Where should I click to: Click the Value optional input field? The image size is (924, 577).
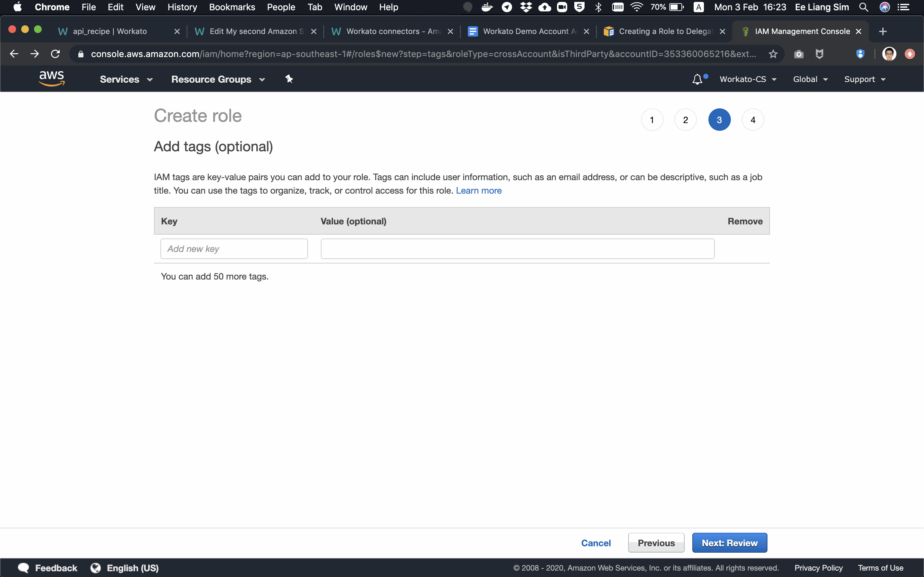[518, 249]
